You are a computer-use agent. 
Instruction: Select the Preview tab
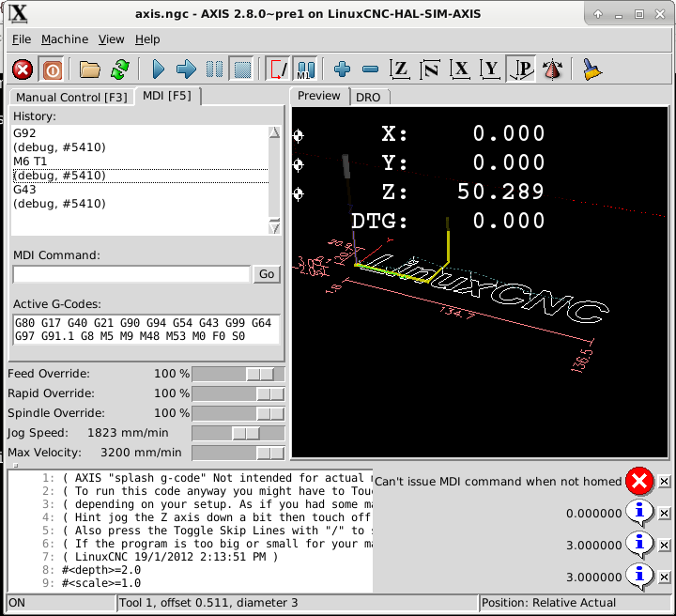pos(319,95)
